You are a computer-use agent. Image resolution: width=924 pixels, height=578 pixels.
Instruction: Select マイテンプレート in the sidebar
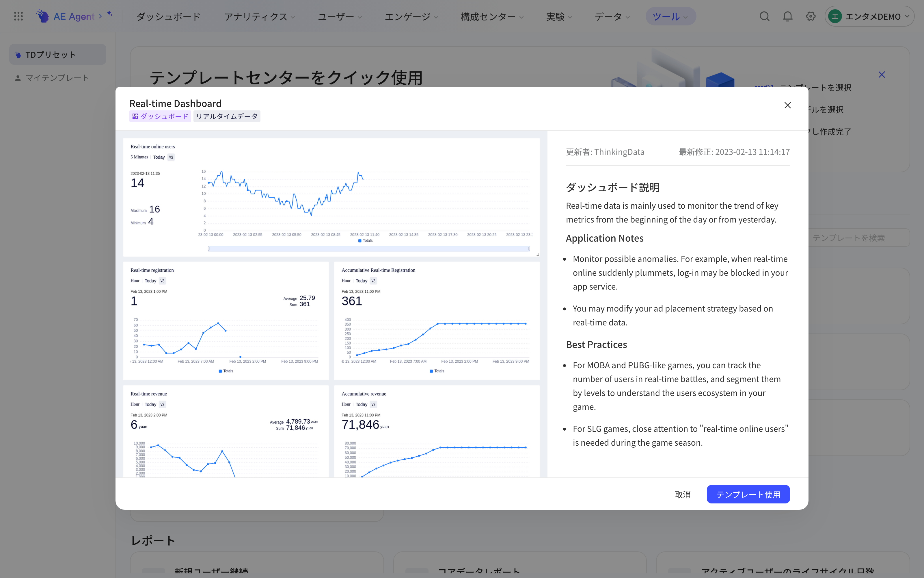point(58,78)
